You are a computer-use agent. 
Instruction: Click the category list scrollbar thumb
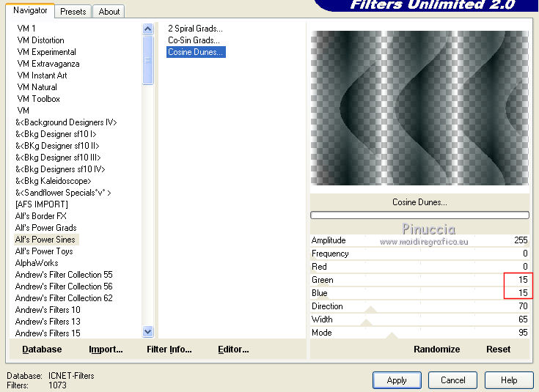click(x=148, y=60)
